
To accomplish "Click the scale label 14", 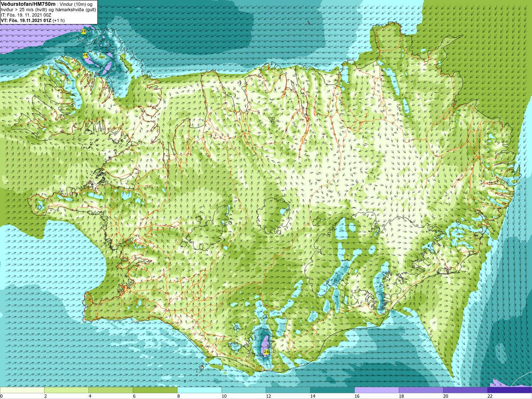I will pos(313,396).
